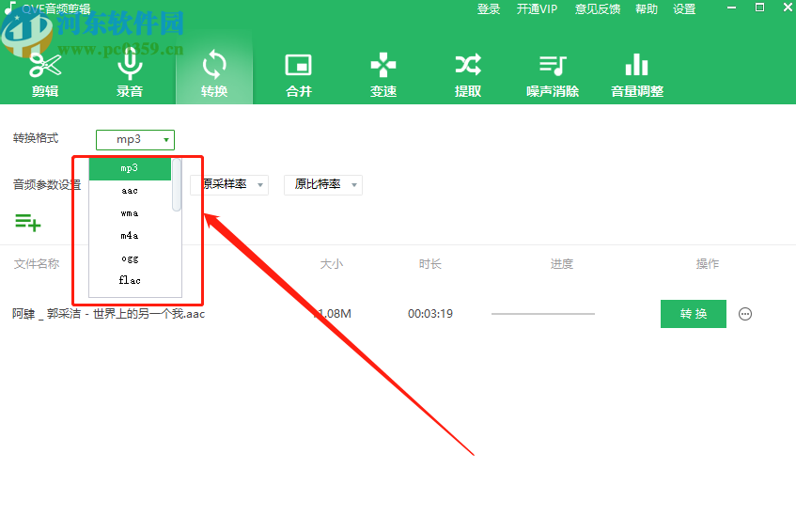The width and height of the screenshot is (796, 532).
Task: Click the 00:03:19 duration value
Action: pos(430,314)
